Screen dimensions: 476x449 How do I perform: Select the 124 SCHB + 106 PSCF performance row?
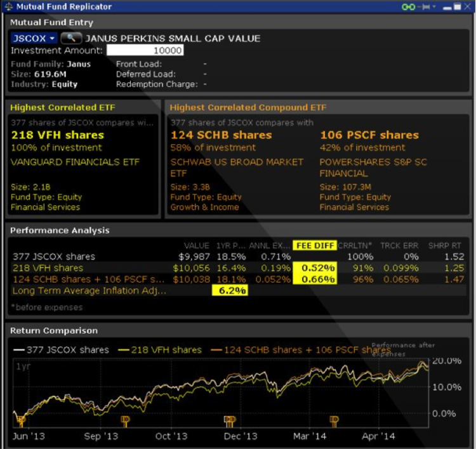point(238,279)
